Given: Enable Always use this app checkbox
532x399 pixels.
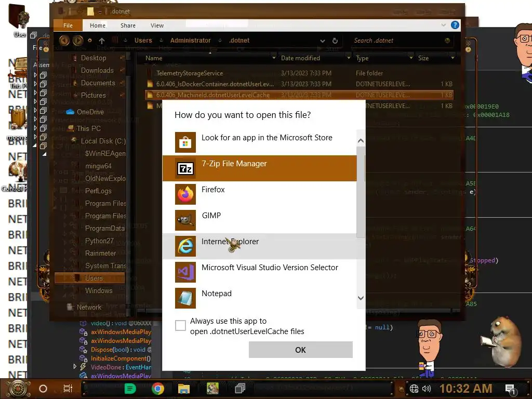Looking at the screenshot, I should click(x=180, y=325).
